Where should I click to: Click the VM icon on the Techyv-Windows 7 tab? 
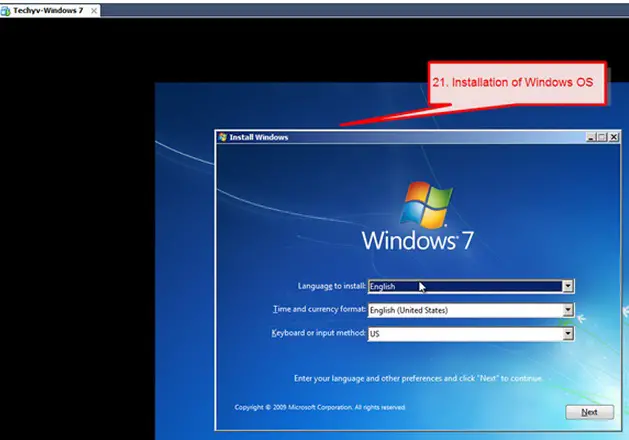click(x=6, y=11)
